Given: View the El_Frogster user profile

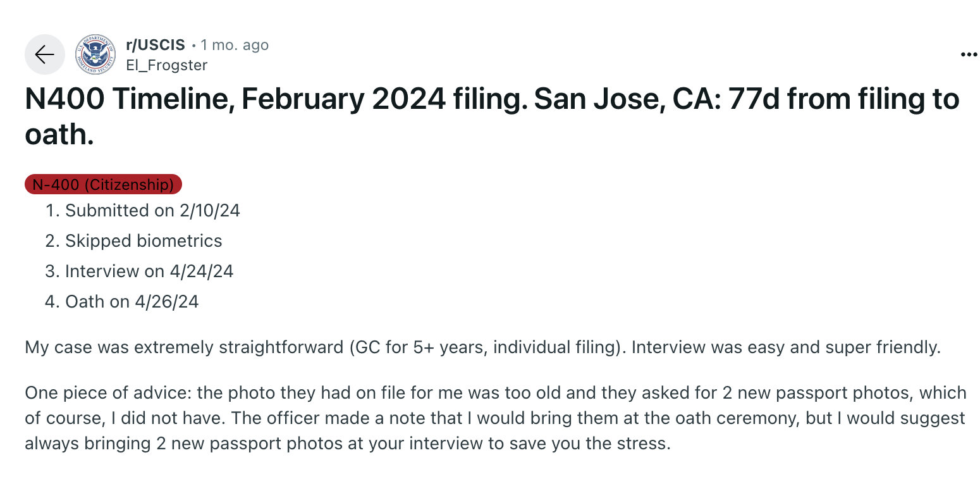Looking at the screenshot, I should (x=166, y=65).
